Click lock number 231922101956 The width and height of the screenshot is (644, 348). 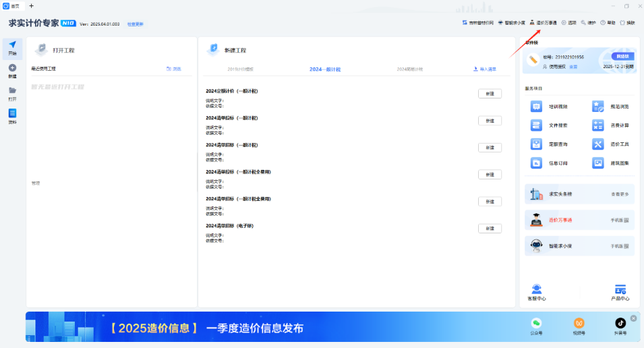[x=569, y=57]
